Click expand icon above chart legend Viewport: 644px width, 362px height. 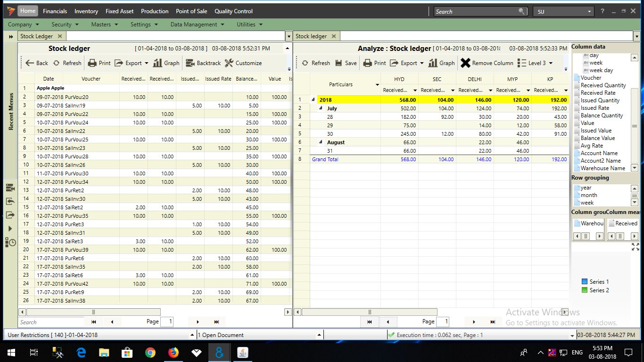(x=635, y=247)
